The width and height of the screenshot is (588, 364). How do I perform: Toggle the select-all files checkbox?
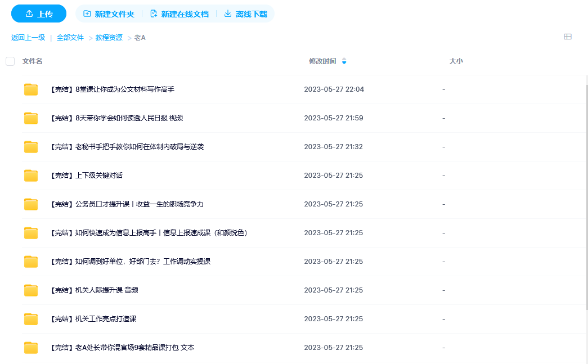[10, 61]
